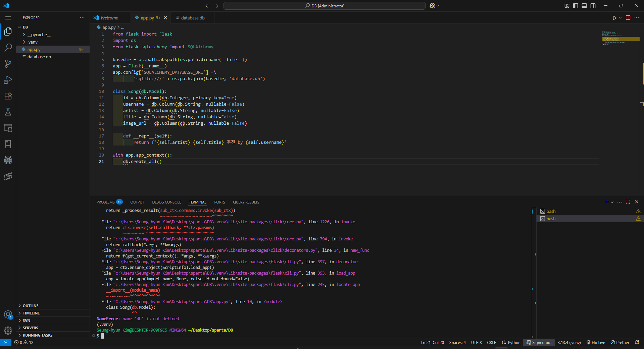Open the SQLite database view in activity bar
The image size is (644, 349).
tap(8, 128)
